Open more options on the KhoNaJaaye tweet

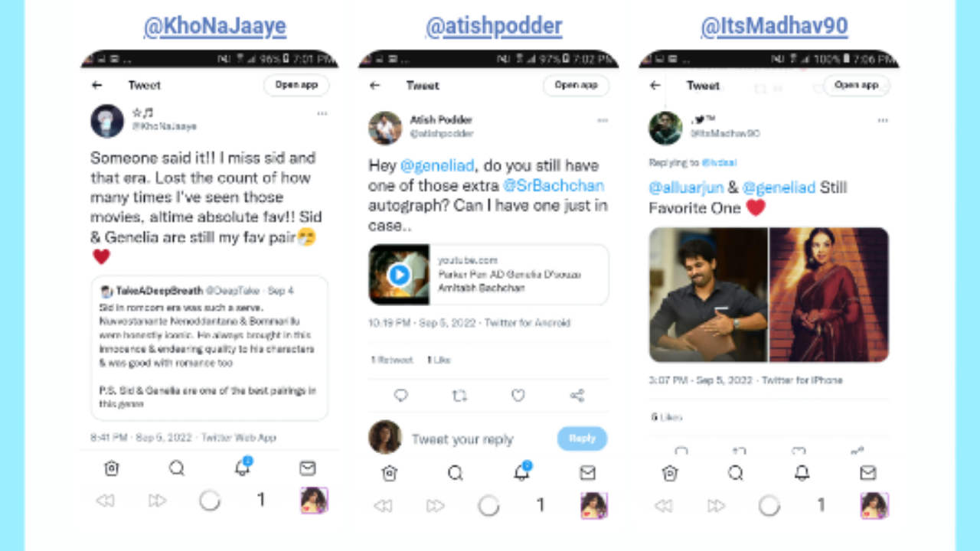tap(322, 113)
